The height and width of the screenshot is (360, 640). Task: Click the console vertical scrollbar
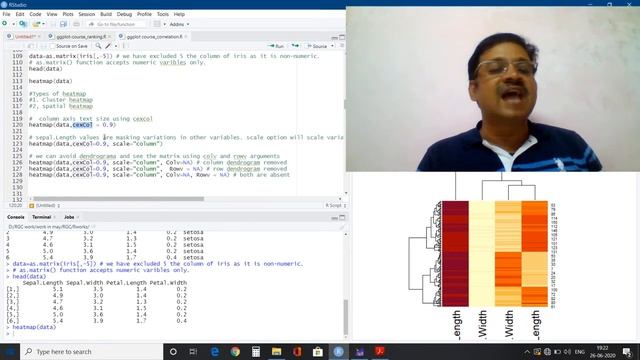(x=346, y=316)
